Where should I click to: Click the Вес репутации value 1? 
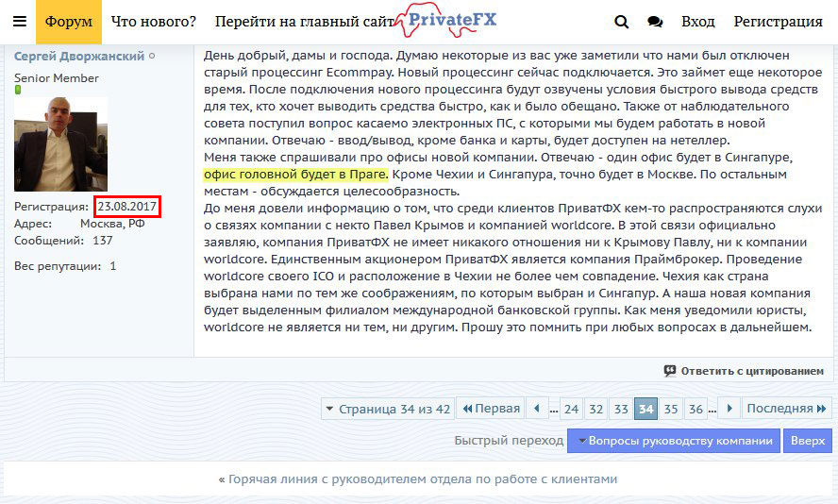pyautogui.click(x=112, y=266)
